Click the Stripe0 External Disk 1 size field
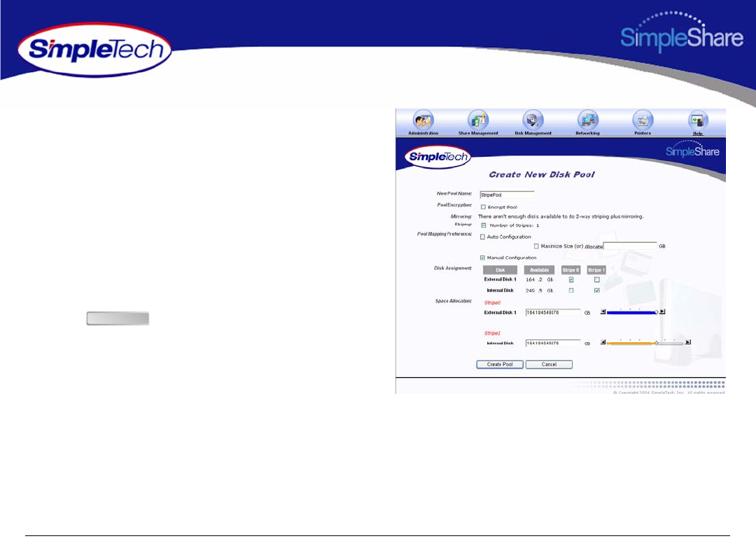 tap(553, 312)
